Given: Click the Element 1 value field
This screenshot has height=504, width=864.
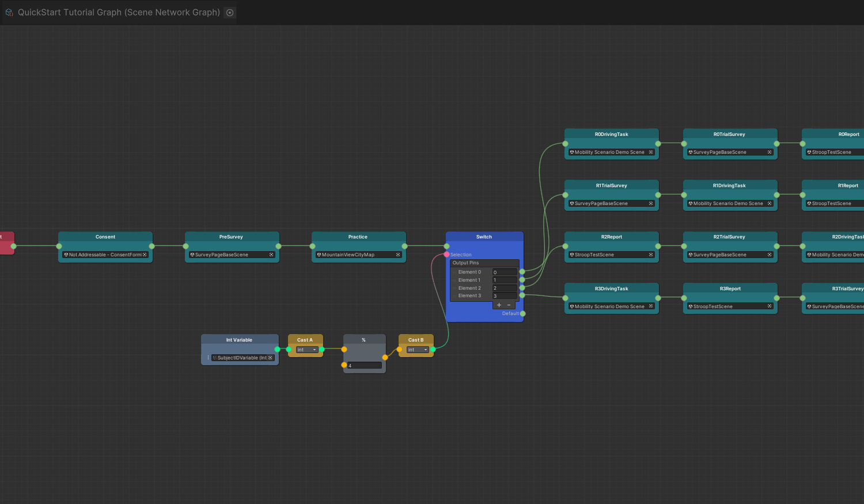Looking at the screenshot, I should pos(505,280).
